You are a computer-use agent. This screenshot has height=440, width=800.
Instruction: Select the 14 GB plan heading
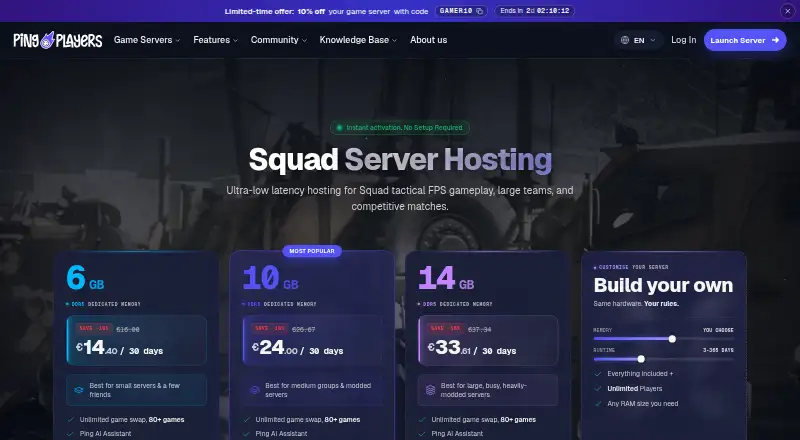446,278
